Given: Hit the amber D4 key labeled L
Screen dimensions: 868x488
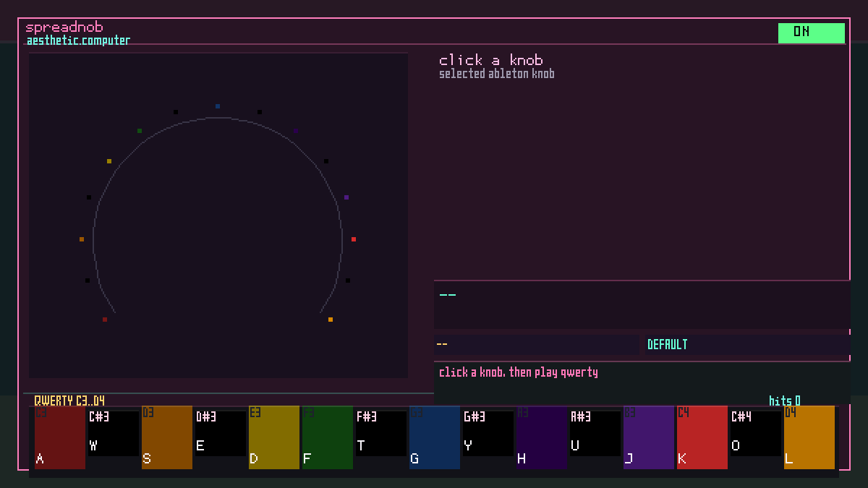Looking at the screenshot, I should coord(809,437).
